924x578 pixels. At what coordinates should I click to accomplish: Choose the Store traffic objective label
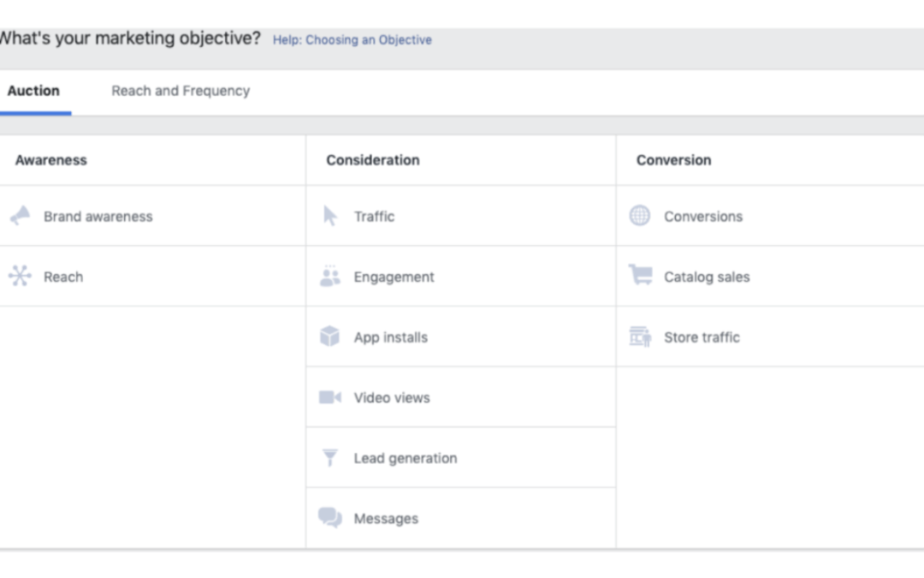point(702,337)
